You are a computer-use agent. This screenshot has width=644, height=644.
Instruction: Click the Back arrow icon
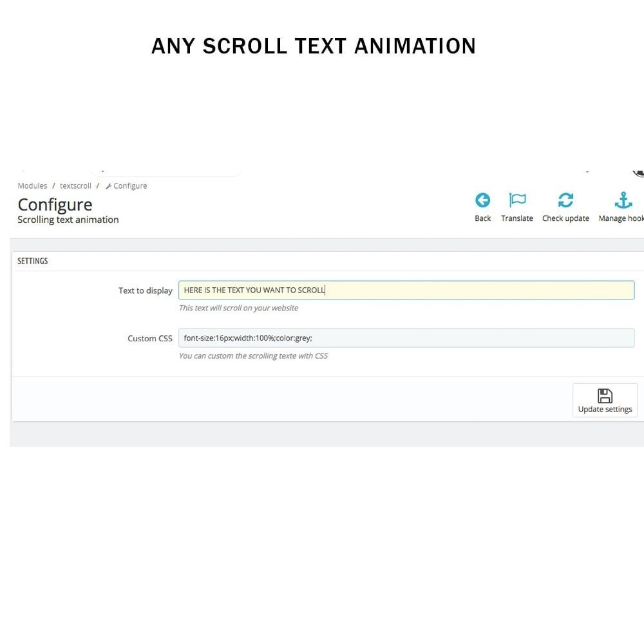[x=482, y=200]
